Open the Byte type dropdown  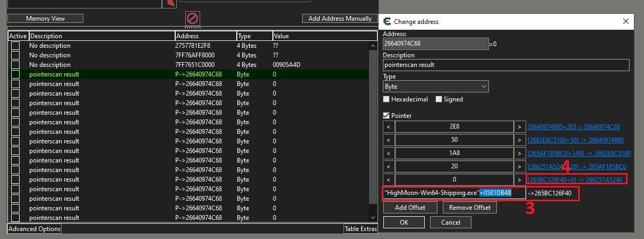435,86
